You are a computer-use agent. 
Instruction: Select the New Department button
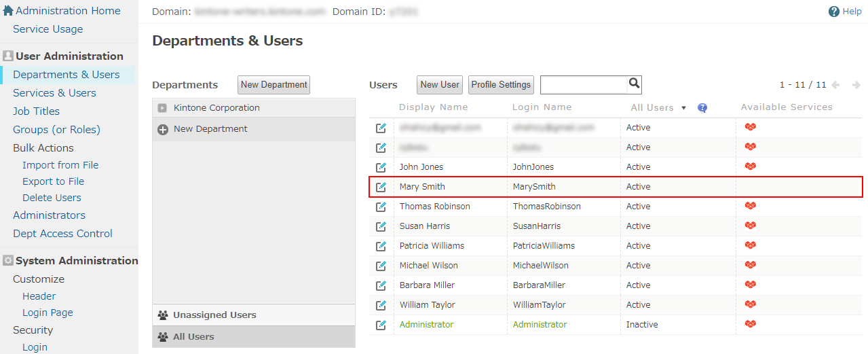[274, 85]
